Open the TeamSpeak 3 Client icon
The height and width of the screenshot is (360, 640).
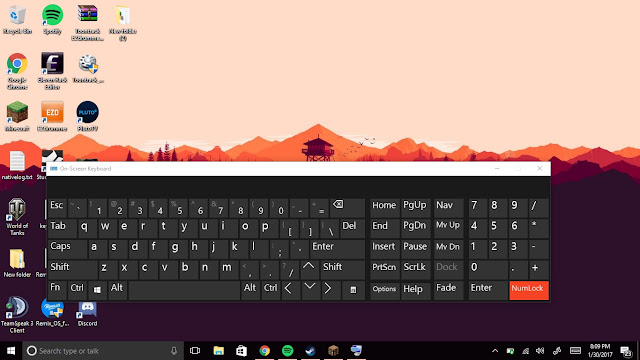17,314
